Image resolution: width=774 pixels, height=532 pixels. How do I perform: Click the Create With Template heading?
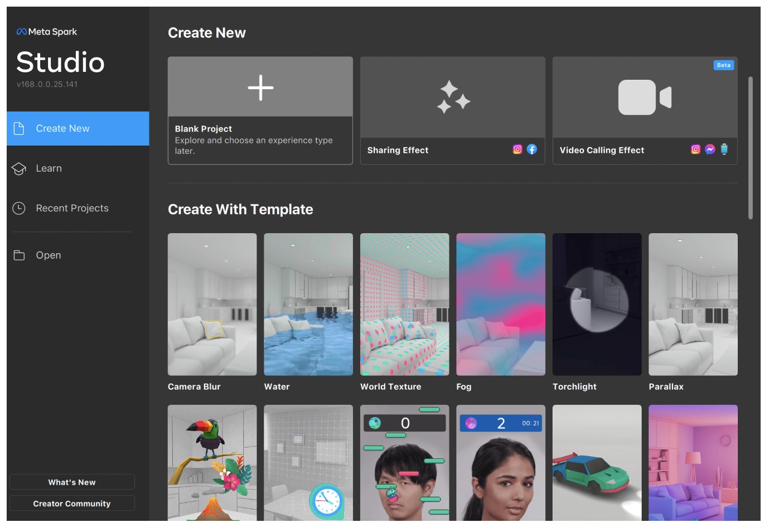(x=240, y=209)
